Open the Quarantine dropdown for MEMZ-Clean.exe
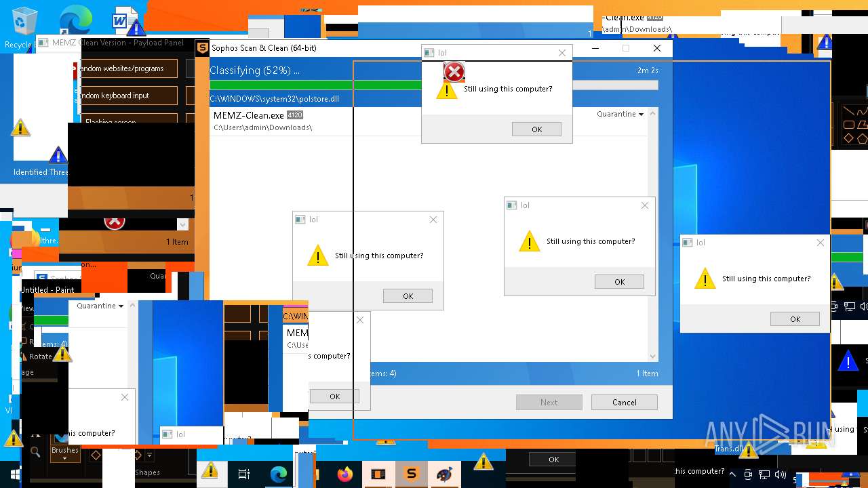The width and height of the screenshot is (868, 488). (x=620, y=114)
